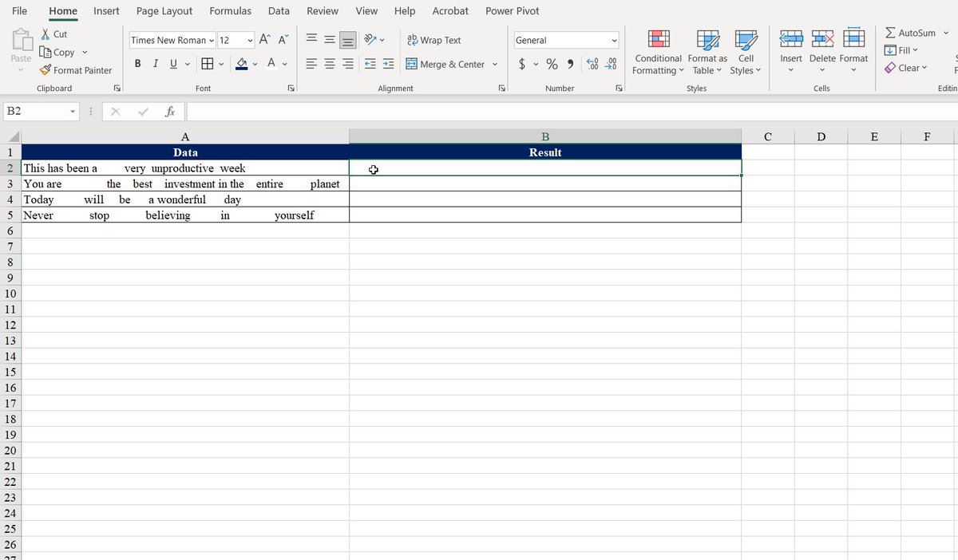The height and width of the screenshot is (560, 958).
Task: Open the Clear dropdown
Action: (907, 68)
